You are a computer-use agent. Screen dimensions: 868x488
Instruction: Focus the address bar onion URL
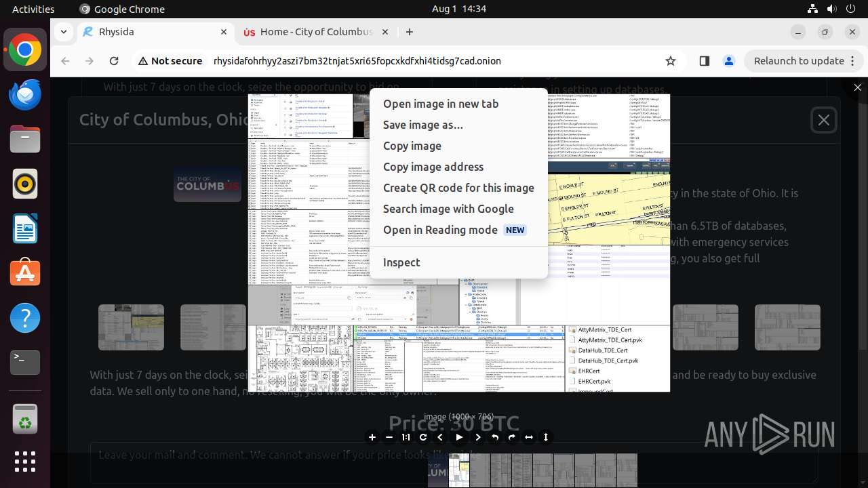[357, 61]
